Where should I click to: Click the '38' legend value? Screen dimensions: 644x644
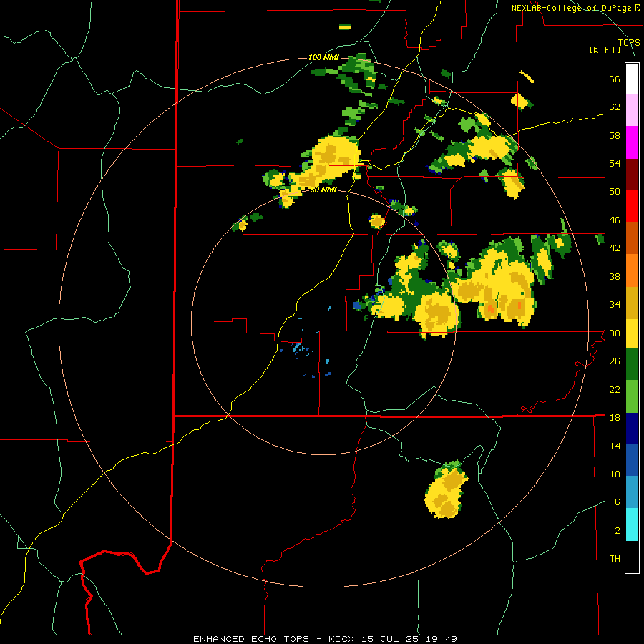615,276
